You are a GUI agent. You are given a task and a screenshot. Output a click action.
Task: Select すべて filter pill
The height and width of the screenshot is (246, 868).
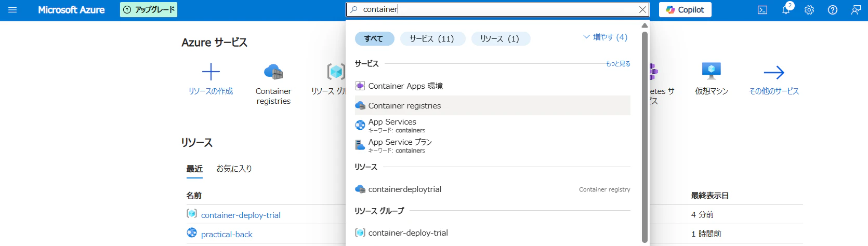point(374,39)
